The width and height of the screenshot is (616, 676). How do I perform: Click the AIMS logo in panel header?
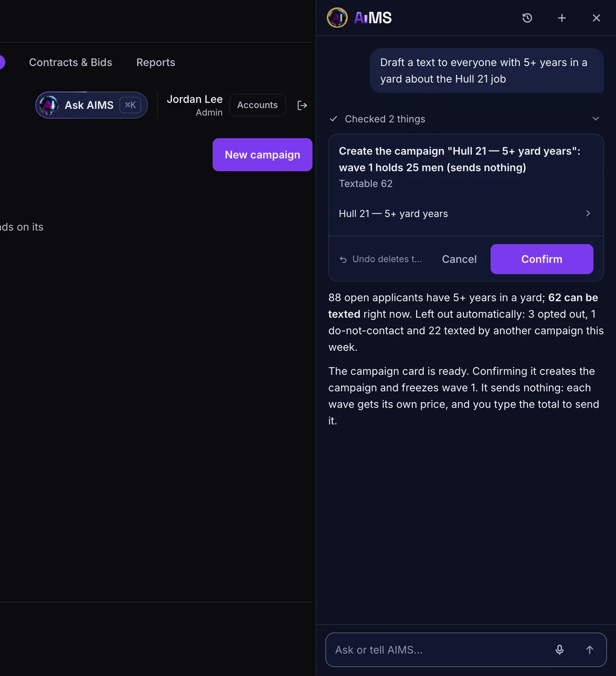pos(360,18)
